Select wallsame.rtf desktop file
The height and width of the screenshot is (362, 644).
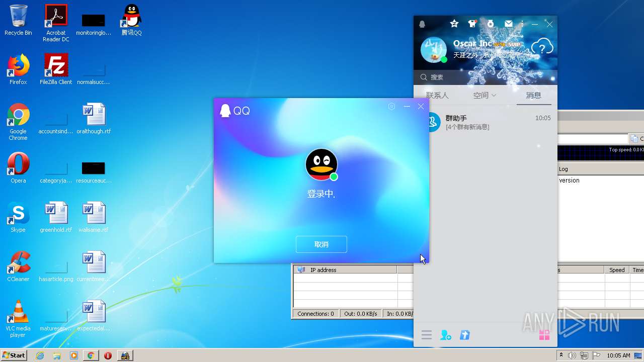click(x=94, y=217)
